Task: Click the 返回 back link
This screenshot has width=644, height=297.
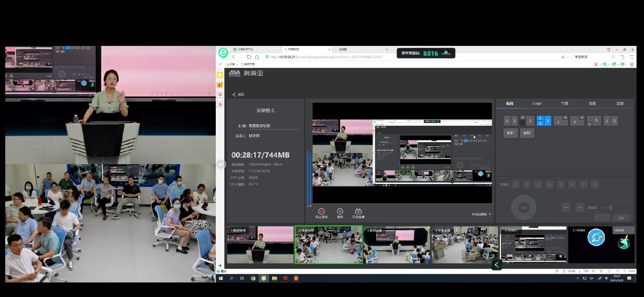Action: [x=238, y=95]
